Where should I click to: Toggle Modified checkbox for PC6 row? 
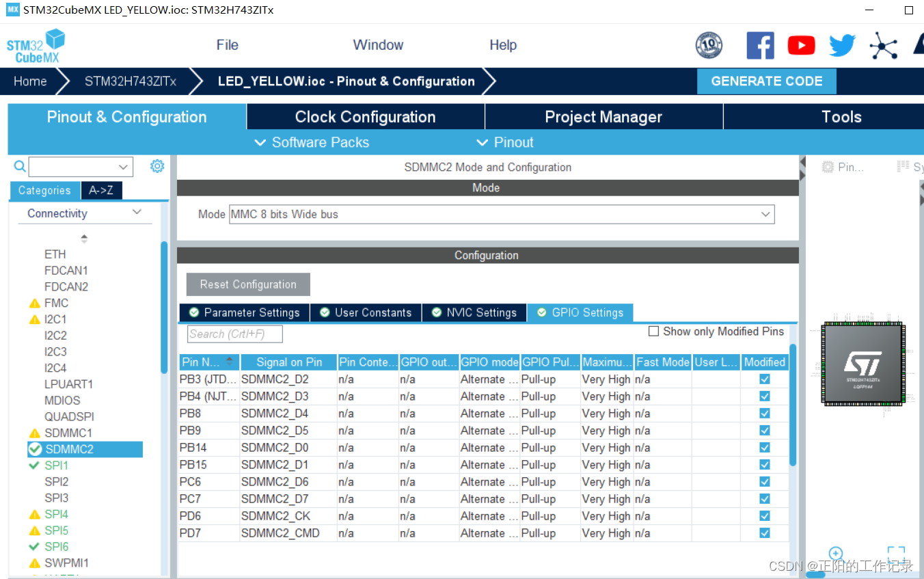click(765, 482)
